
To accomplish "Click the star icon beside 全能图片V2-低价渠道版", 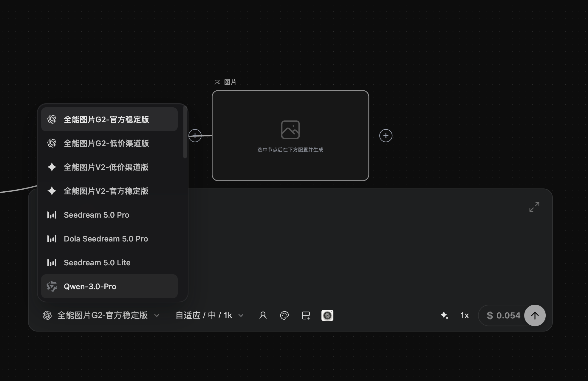I will click(52, 167).
